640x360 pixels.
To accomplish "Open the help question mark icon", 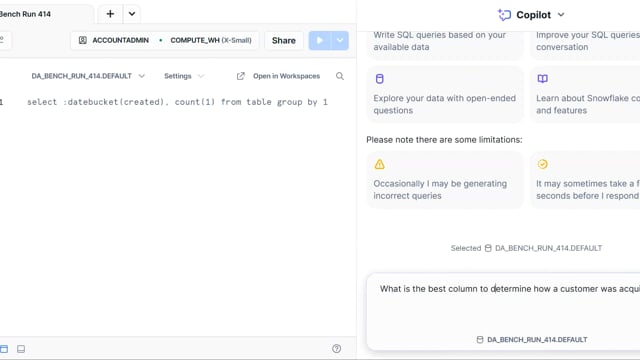I will 336,349.
